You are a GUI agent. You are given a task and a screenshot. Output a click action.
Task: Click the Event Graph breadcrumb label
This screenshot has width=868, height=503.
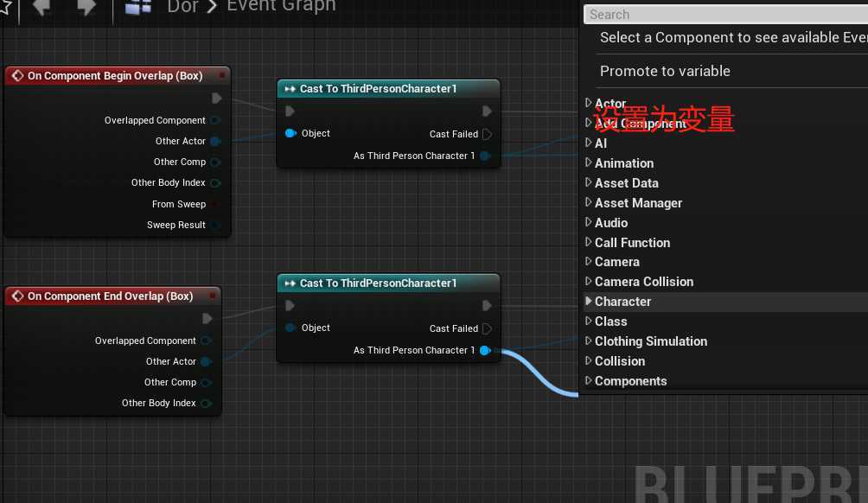tap(281, 6)
